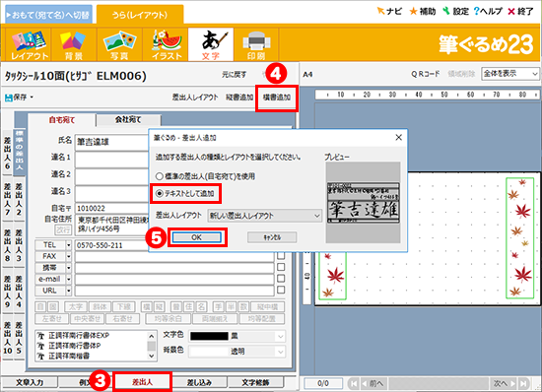Switch to the 差し込み bottom tab
This screenshot has height=392, width=542.
coord(199,382)
